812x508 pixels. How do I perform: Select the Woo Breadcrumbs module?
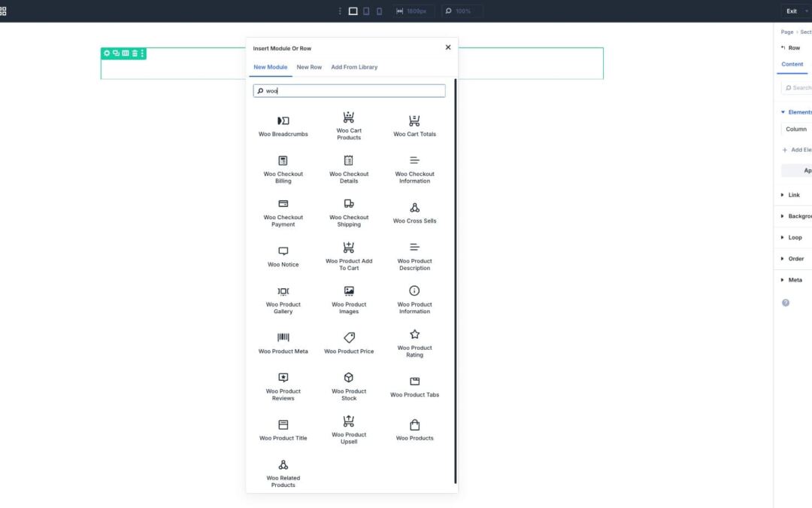coord(283,124)
